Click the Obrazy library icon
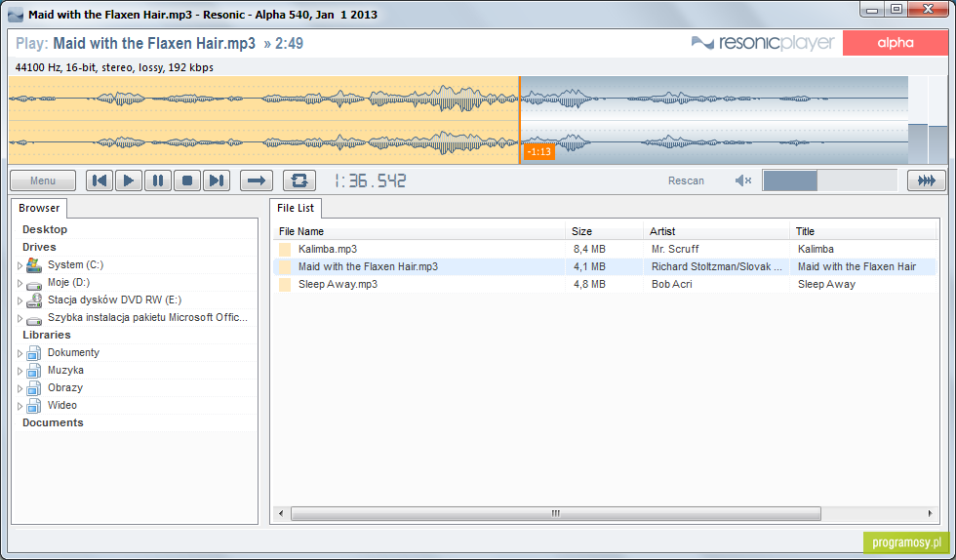The image size is (956, 560). (34, 388)
